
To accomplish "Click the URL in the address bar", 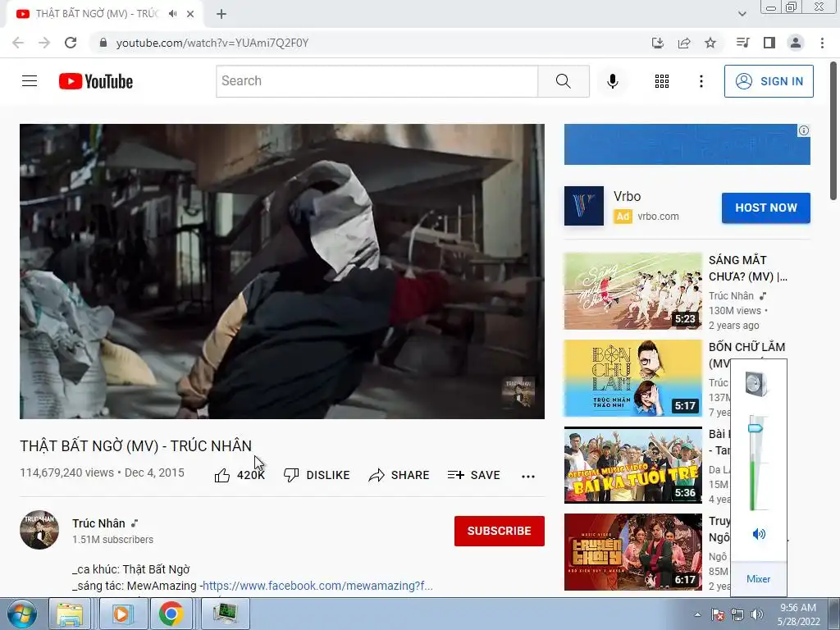I will [x=212, y=43].
